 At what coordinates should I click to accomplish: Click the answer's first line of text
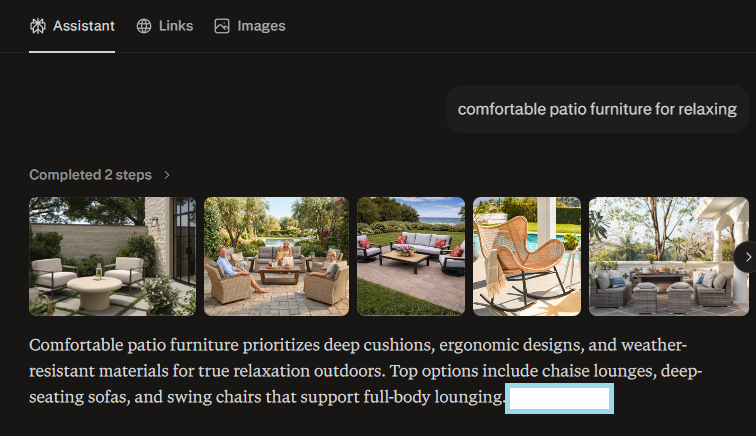pos(358,346)
